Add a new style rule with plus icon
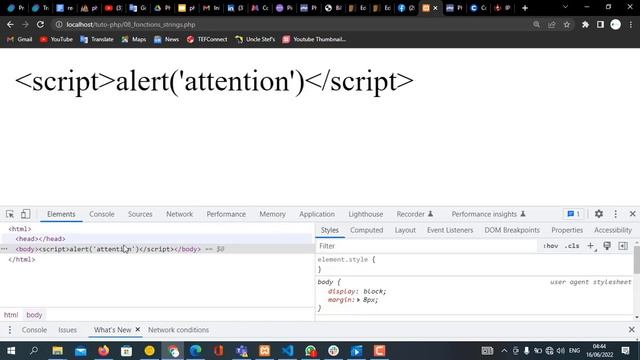This screenshot has width=640, height=360. (x=591, y=246)
